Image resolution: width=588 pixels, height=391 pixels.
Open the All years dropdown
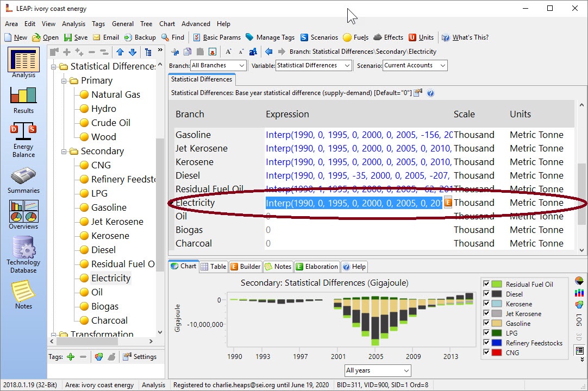pos(378,370)
